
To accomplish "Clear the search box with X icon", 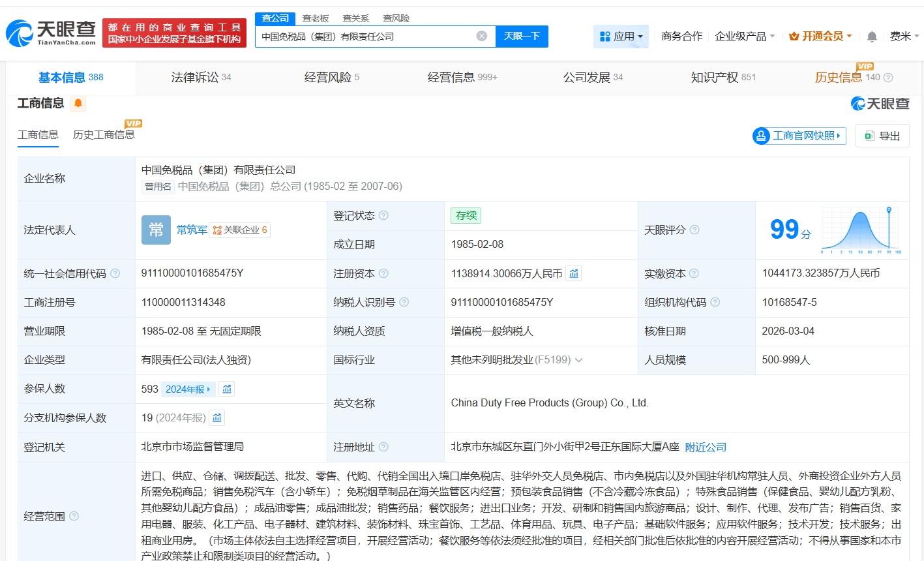I will (x=482, y=36).
